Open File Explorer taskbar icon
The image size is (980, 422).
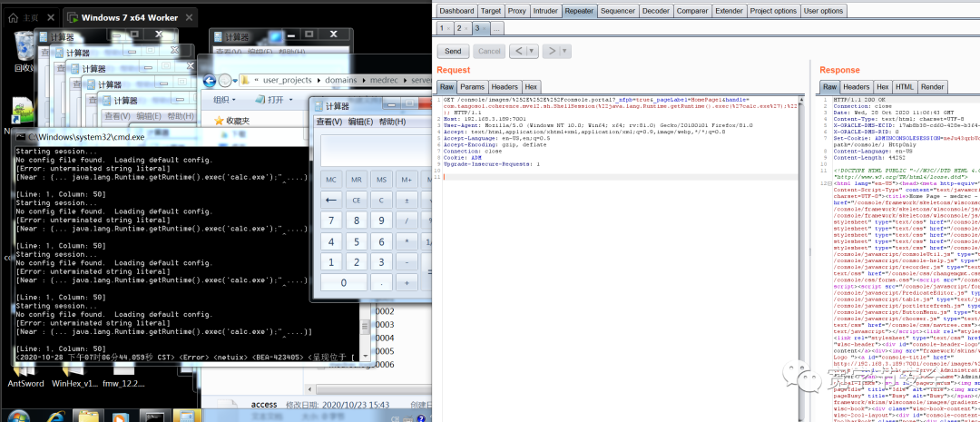coord(89,417)
